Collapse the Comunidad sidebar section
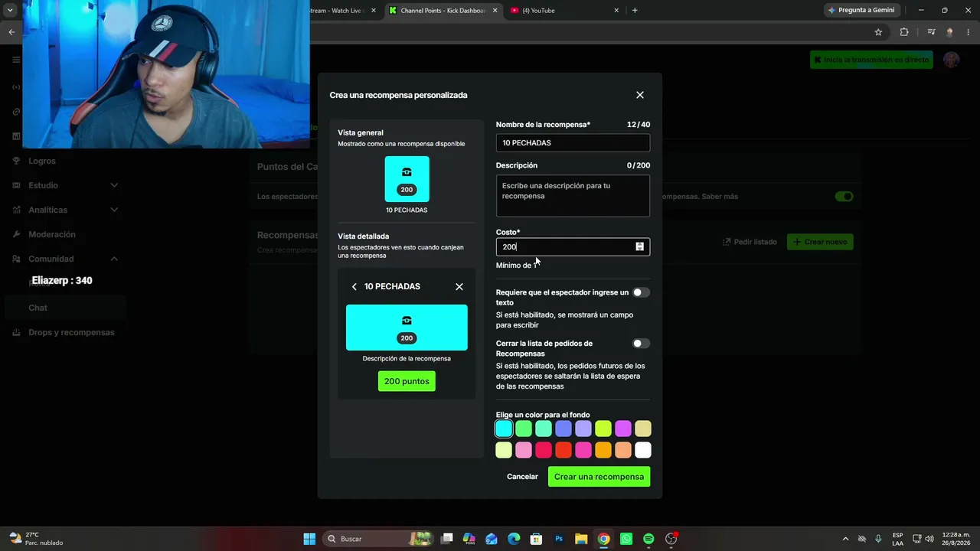The height and width of the screenshot is (551, 980). [65, 259]
